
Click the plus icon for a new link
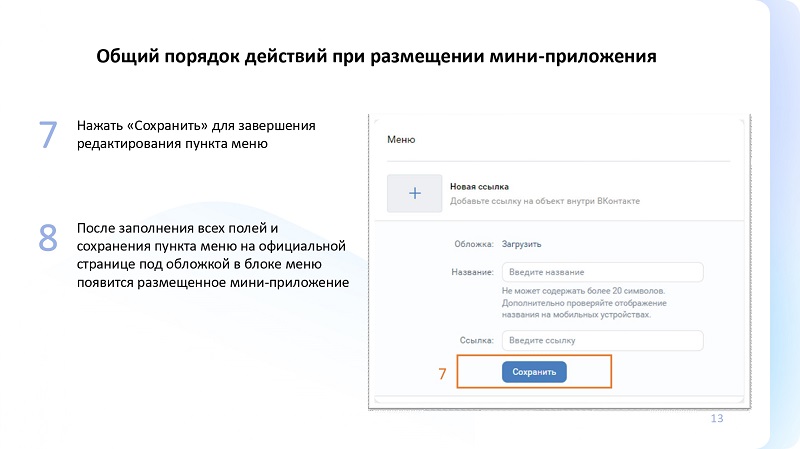click(x=415, y=193)
